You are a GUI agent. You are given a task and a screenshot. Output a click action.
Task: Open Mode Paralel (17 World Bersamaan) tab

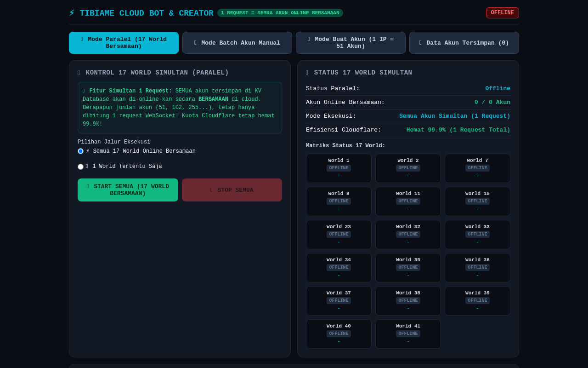click(124, 43)
